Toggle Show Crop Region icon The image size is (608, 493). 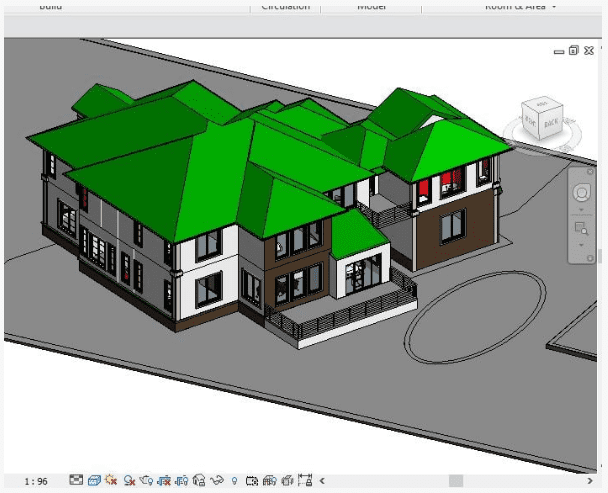182,481
